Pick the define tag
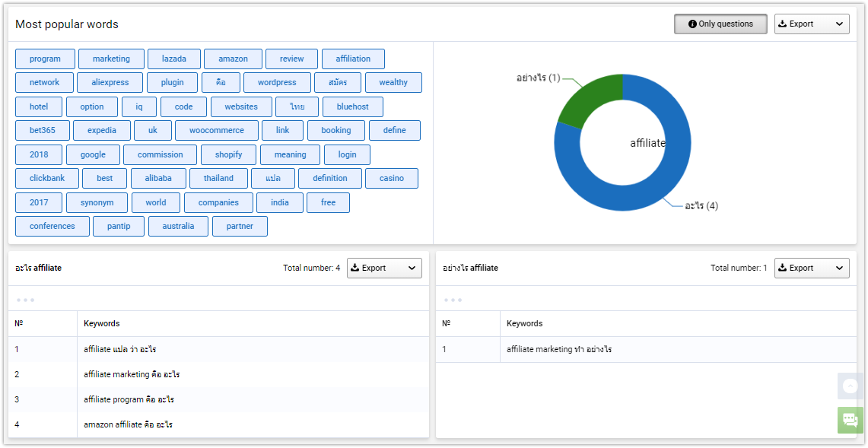Viewport: 868px width, 448px height. pyautogui.click(x=395, y=131)
